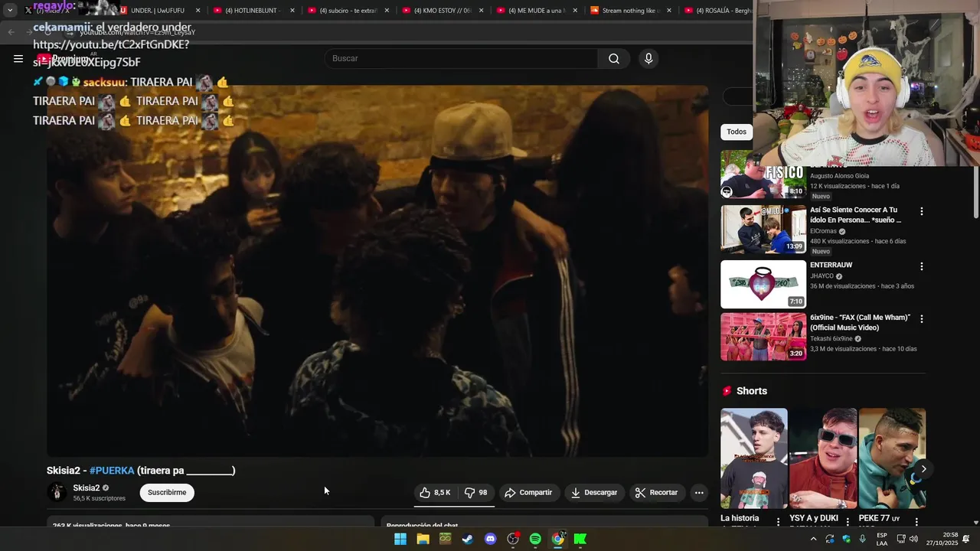
Task: Advance Shorts shelf with next arrow
Action: [x=923, y=469]
